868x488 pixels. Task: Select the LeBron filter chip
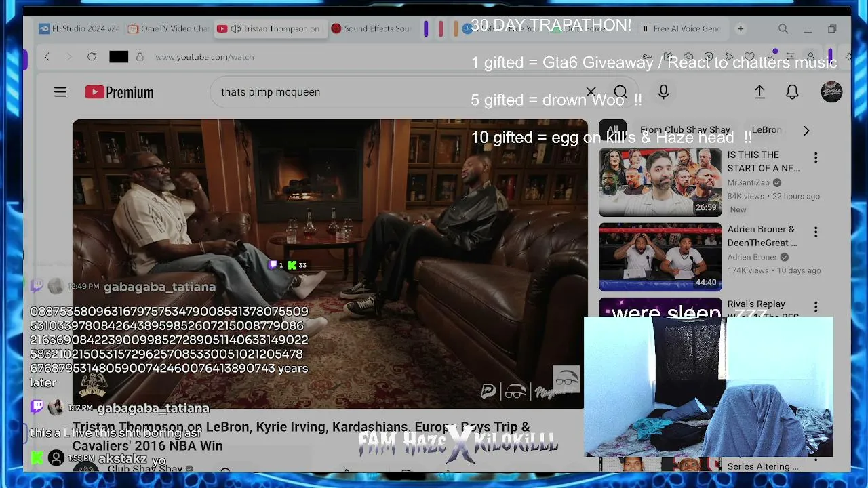[767, 130]
